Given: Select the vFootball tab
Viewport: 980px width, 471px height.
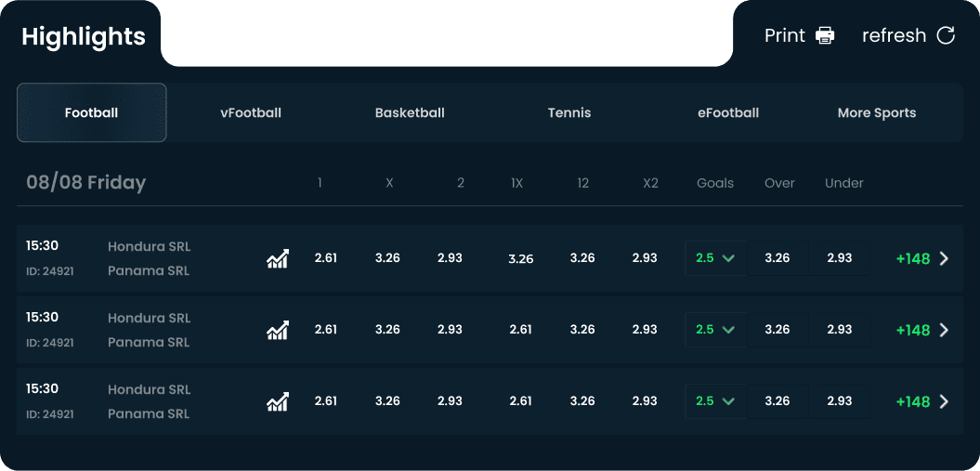Looking at the screenshot, I should [251, 113].
